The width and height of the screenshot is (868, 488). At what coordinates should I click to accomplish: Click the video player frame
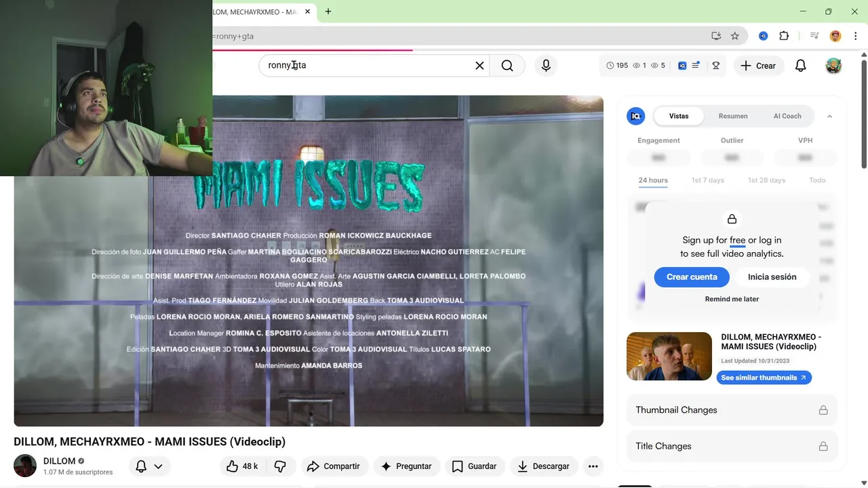coord(309,261)
